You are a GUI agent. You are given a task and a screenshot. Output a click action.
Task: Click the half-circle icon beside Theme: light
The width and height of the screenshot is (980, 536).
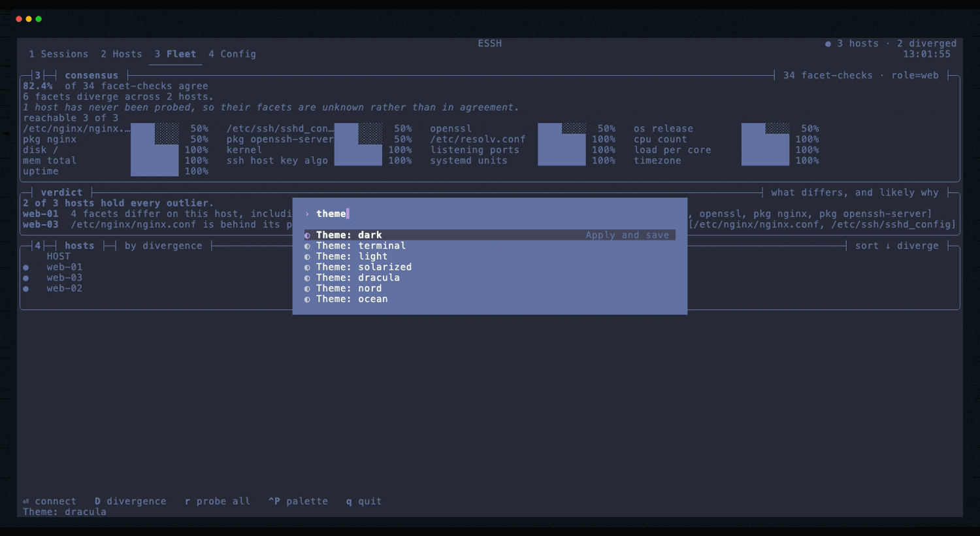point(307,257)
